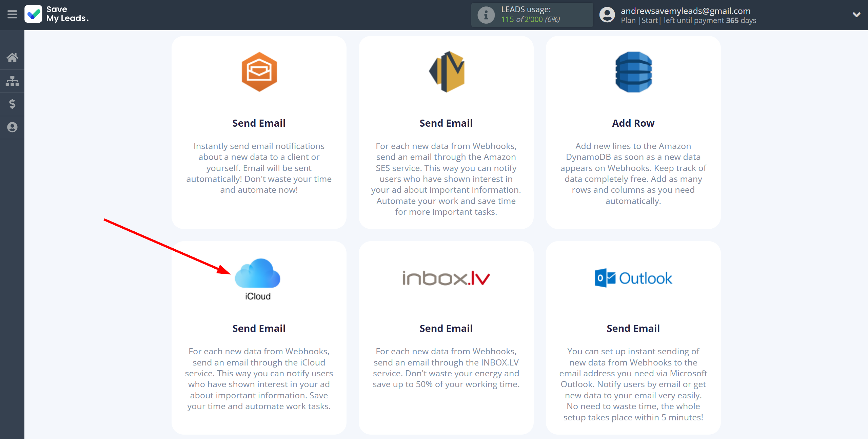The image size is (868, 439).
Task: Select the Outlook logo
Action: point(633,278)
